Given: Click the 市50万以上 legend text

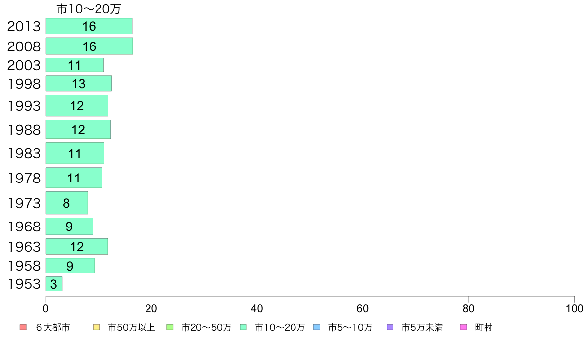Looking at the screenshot, I should (131, 327).
